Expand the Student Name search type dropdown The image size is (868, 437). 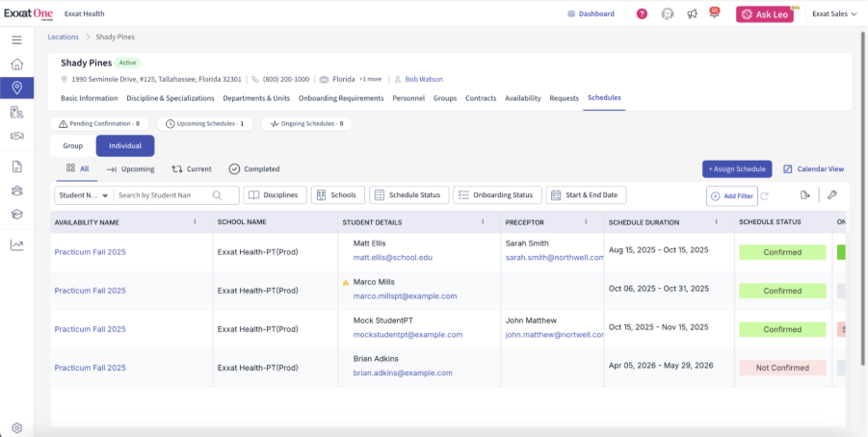pyautogui.click(x=83, y=195)
